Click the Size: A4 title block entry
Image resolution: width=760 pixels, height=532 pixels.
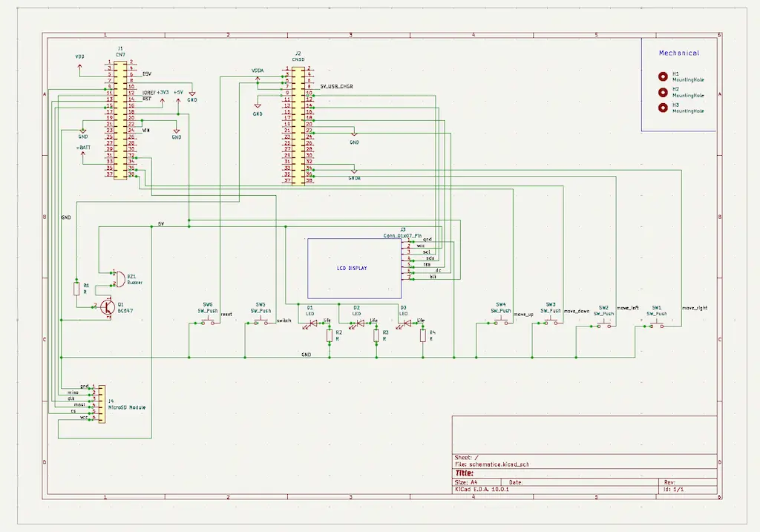coord(466,482)
